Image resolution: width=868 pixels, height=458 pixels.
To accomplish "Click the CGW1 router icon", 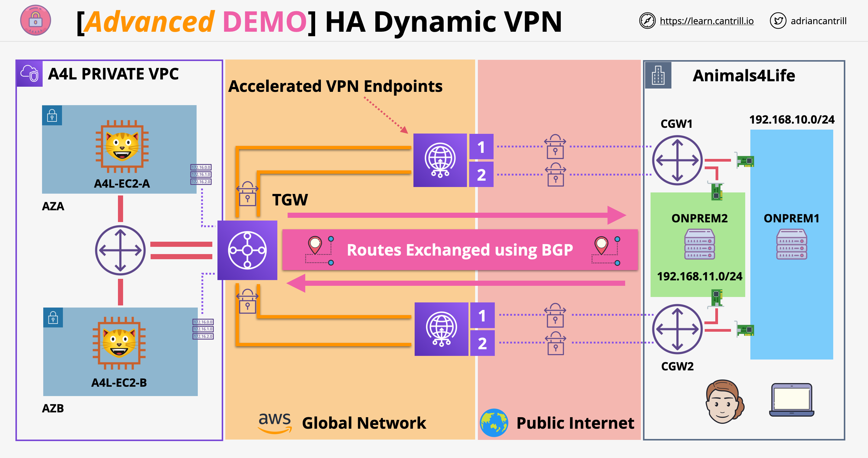I will pos(677,160).
